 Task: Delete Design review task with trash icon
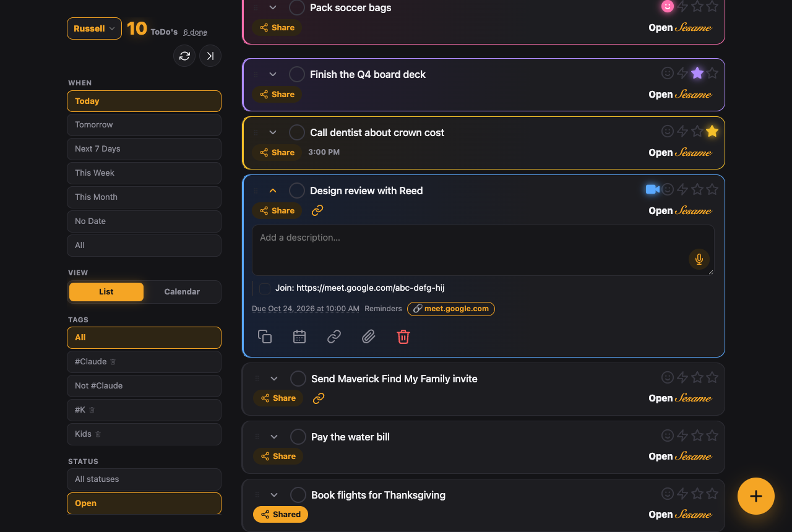(403, 337)
